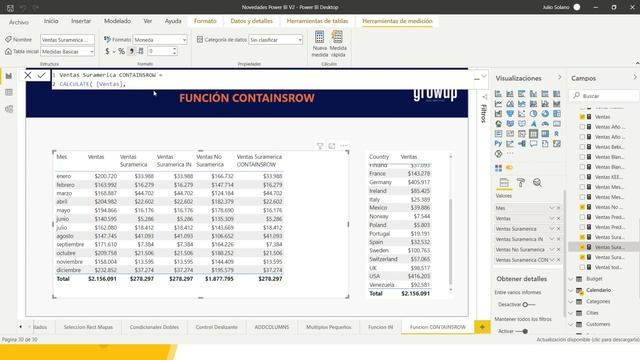Select the R script visual icon
The image size is (640, 360).
tap(557, 133)
